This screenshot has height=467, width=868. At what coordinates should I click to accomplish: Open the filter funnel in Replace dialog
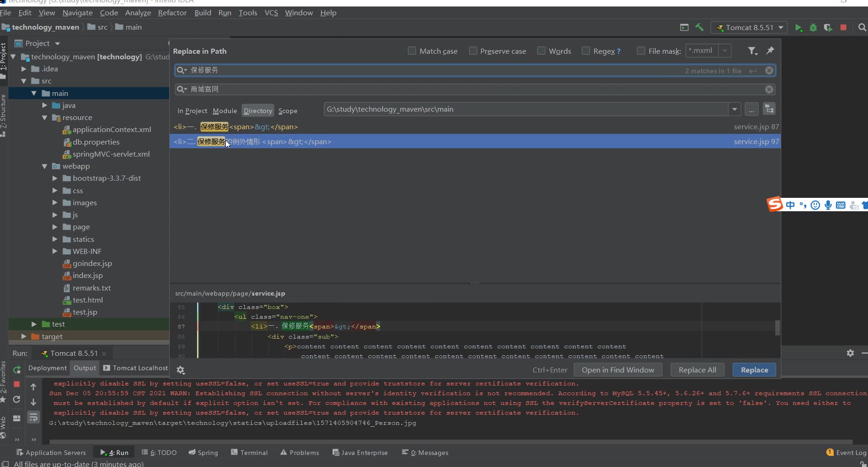(752, 51)
